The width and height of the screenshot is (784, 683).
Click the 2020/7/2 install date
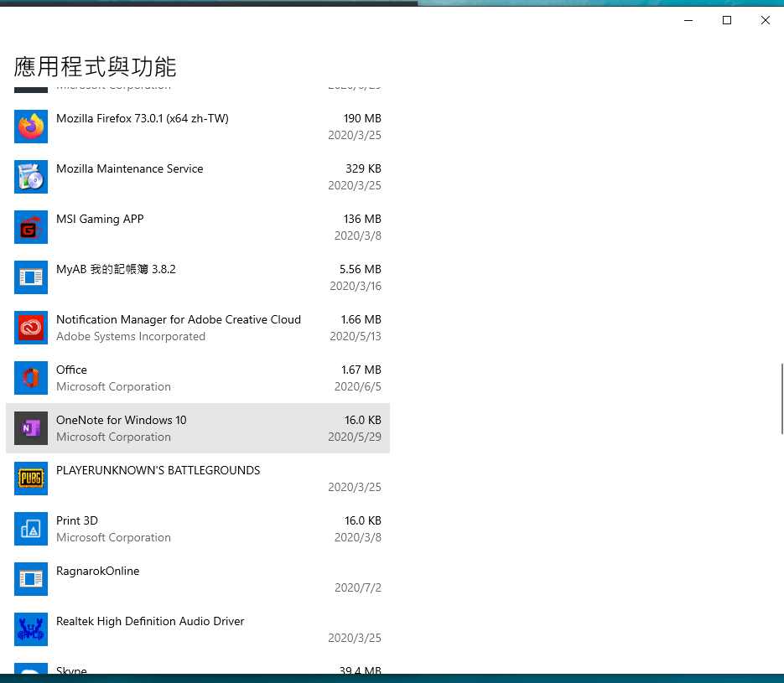tap(358, 588)
